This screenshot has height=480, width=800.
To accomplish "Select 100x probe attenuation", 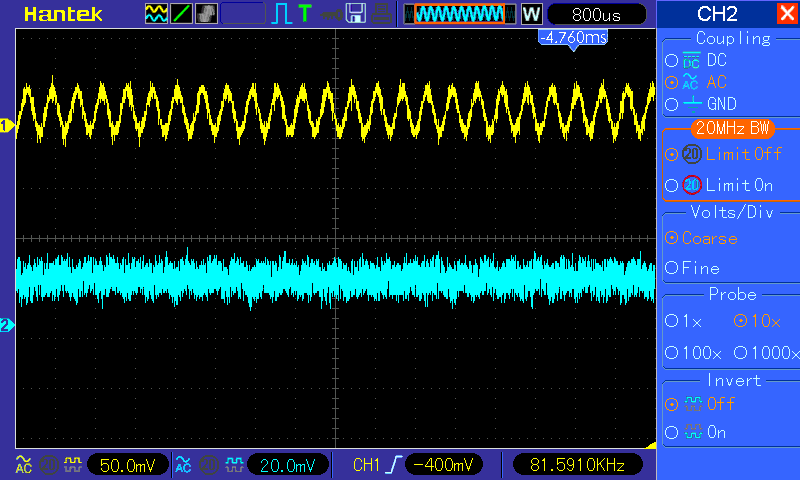I will point(693,352).
